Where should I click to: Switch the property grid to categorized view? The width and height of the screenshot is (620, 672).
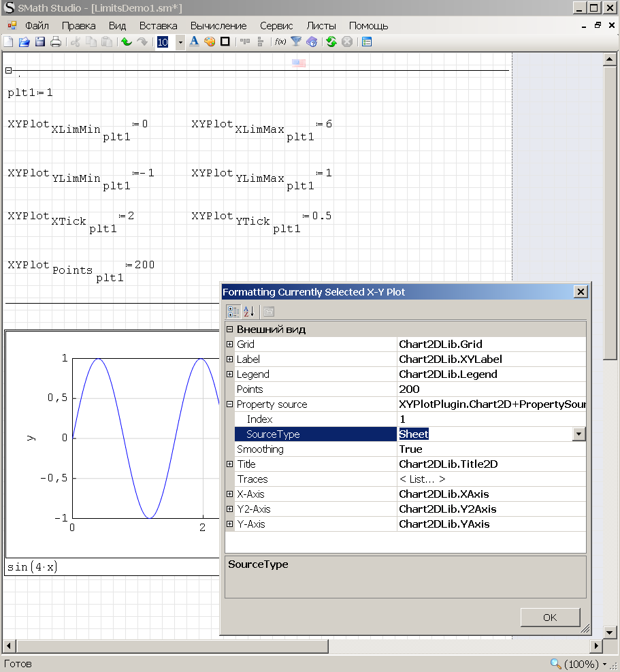coord(233,312)
